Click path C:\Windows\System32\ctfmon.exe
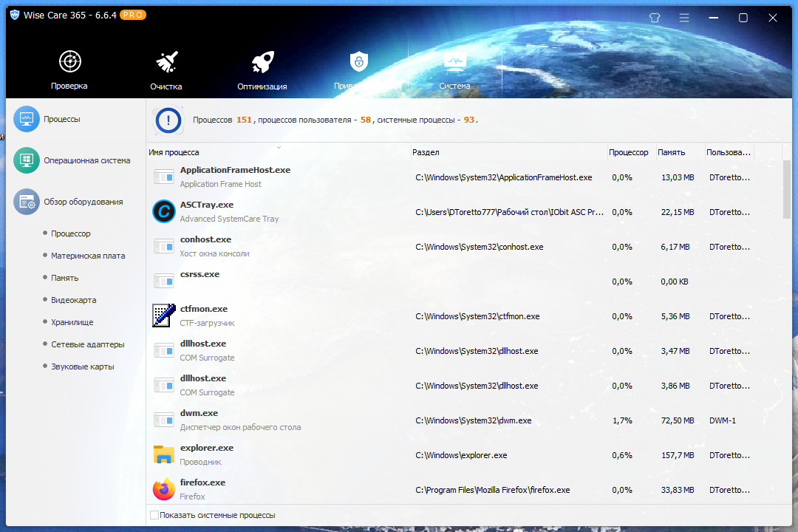 [x=477, y=316]
